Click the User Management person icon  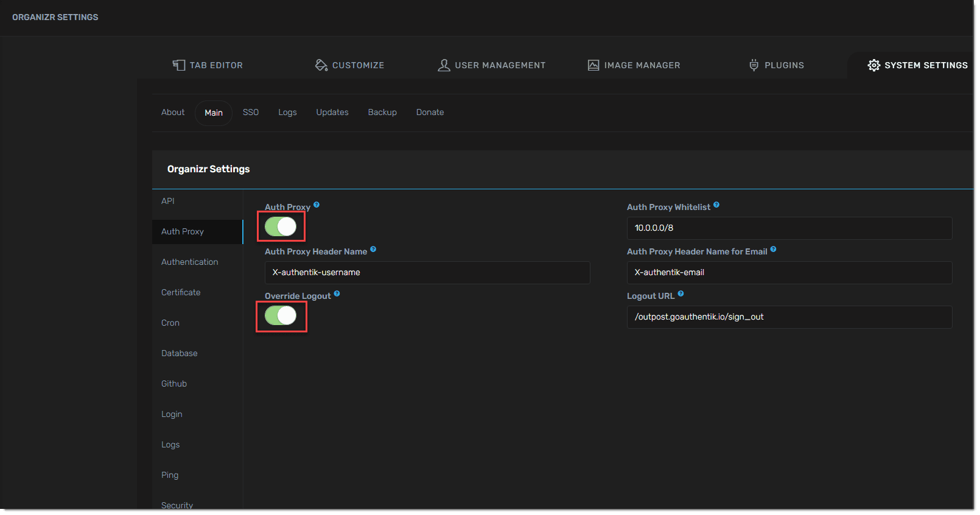click(444, 65)
